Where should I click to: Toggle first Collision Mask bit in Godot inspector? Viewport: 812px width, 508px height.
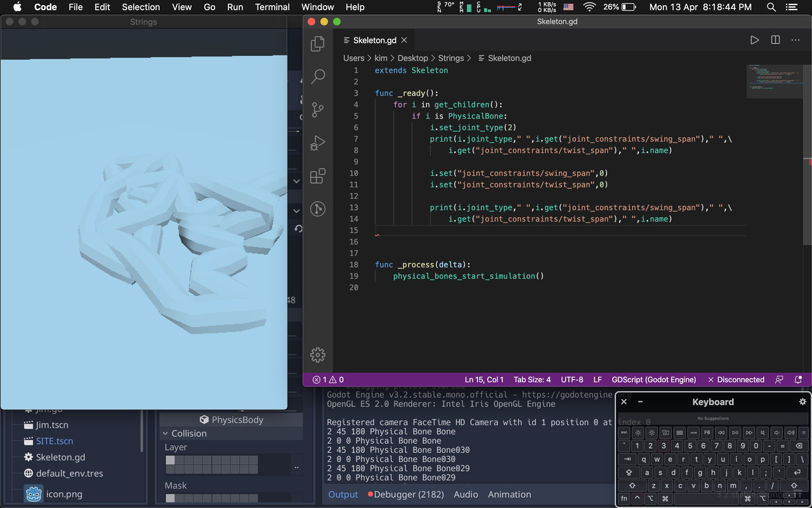pyautogui.click(x=170, y=498)
